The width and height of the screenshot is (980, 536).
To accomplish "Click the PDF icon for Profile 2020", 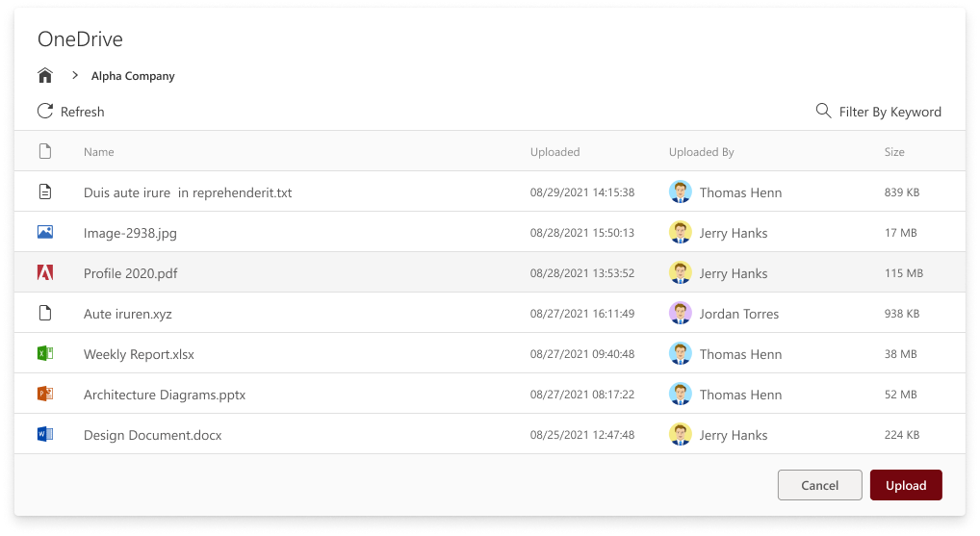I will pyautogui.click(x=45, y=273).
